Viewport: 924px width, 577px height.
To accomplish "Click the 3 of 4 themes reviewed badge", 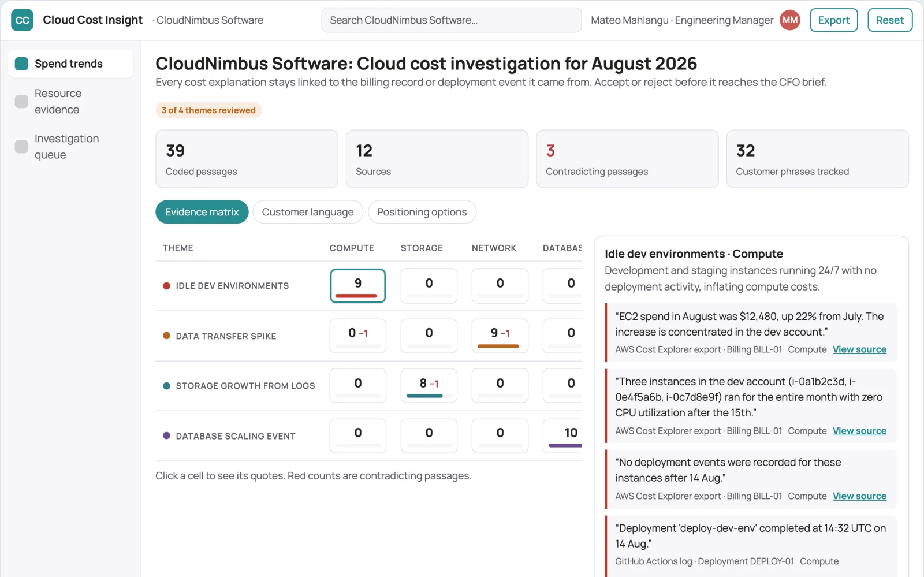I will [208, 110].
